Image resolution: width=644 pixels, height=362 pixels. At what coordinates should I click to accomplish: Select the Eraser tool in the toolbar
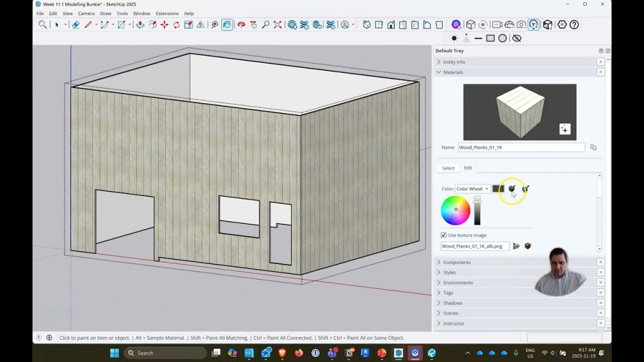click(x=75, y=25)
